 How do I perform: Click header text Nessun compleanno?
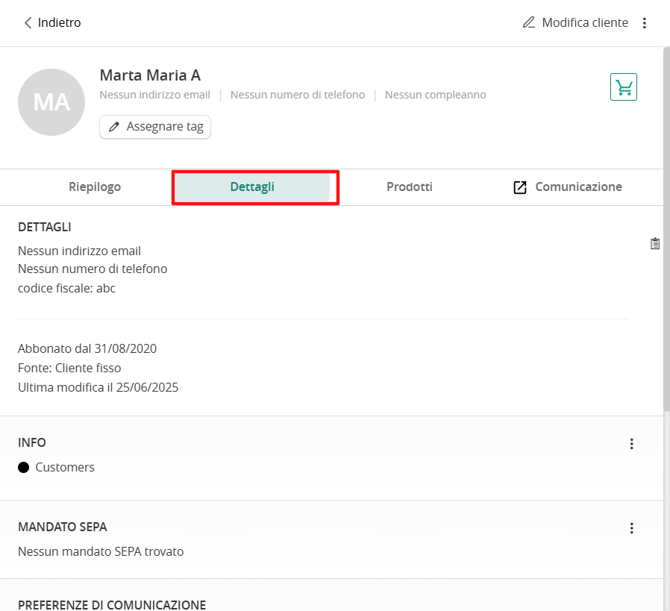435,95
